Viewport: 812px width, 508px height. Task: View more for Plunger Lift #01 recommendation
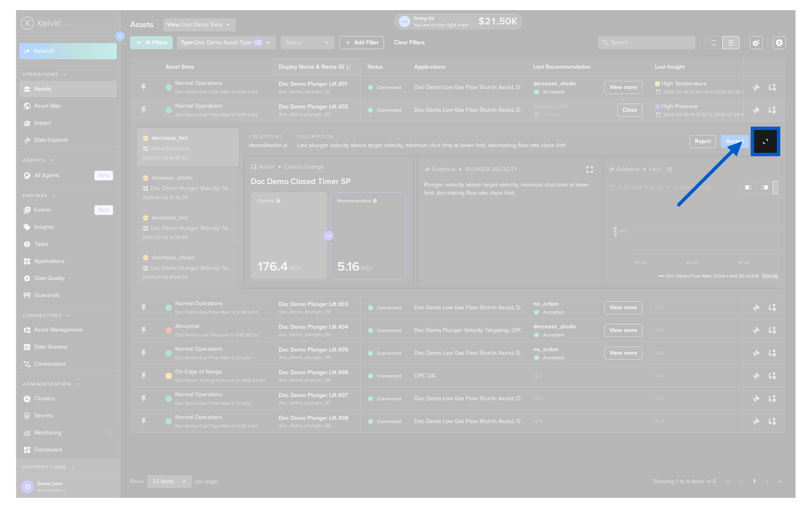pos(623,88)
